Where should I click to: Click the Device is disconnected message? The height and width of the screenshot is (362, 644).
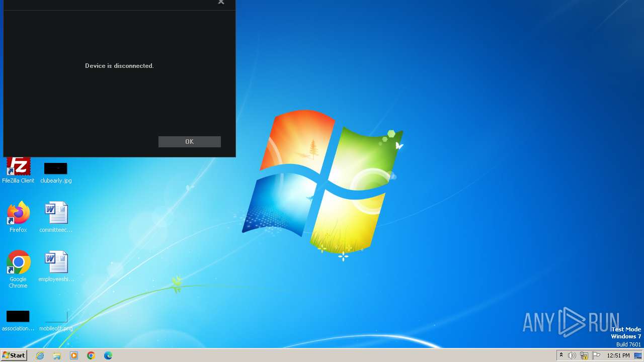(x=119, y=66)
